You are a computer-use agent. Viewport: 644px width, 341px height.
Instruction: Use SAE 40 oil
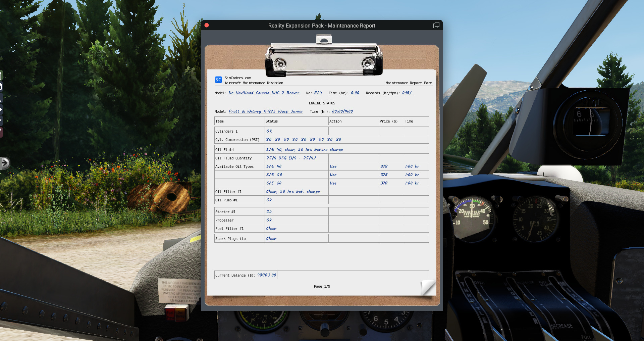pos(333,166)
